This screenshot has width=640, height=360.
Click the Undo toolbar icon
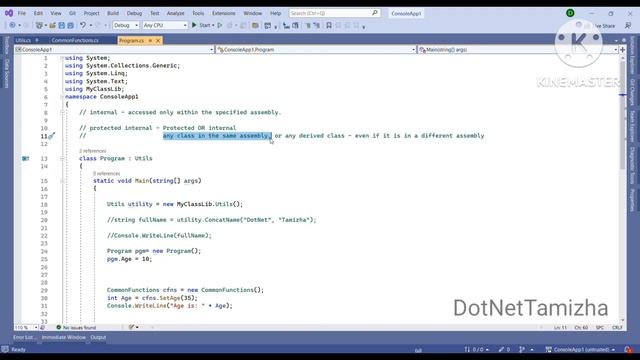(x=83, y=25)
